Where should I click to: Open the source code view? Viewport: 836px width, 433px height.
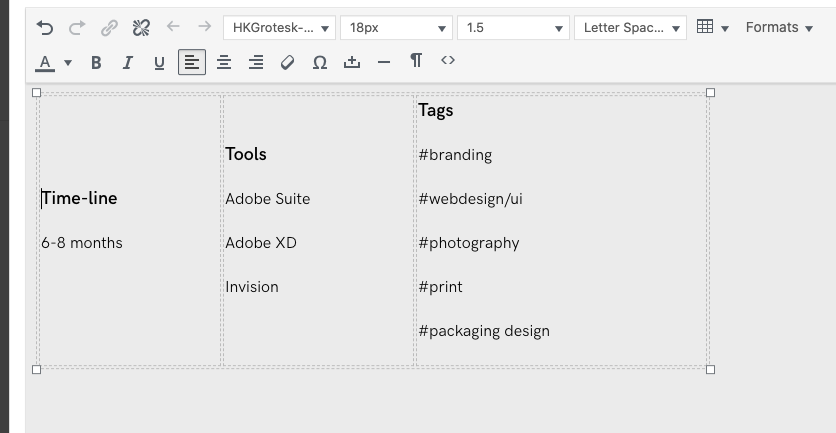(x=448, y=61)
